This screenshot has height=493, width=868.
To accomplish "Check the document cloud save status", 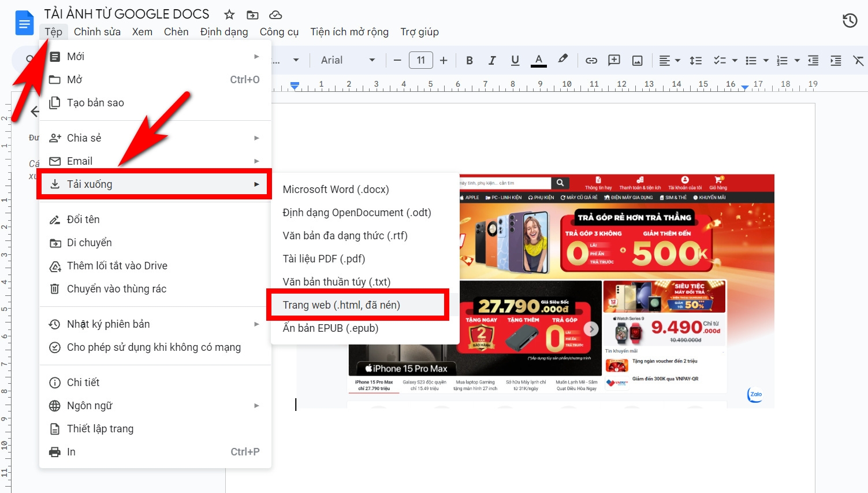I will tap(275, 14).
